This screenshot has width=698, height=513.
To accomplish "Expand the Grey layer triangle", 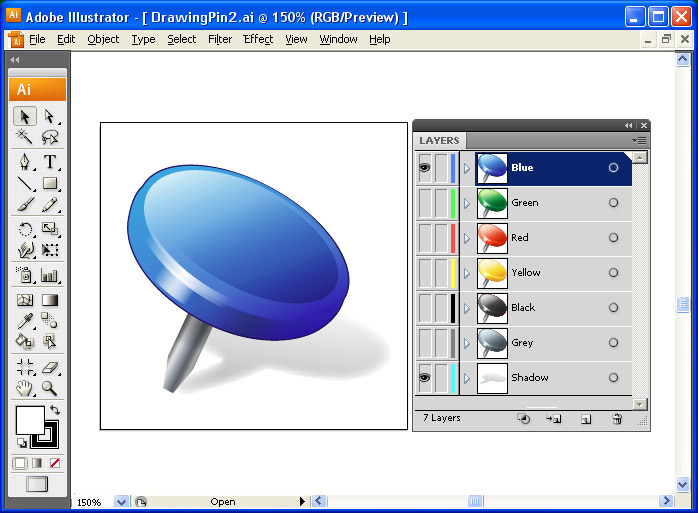I will pyautogui.click(x=467, y=343).
